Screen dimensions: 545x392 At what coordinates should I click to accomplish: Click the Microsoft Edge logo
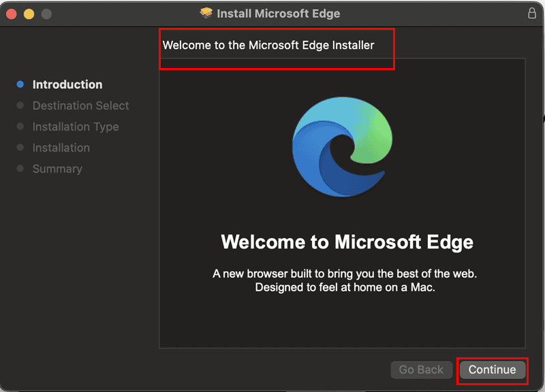pos(342,148)
